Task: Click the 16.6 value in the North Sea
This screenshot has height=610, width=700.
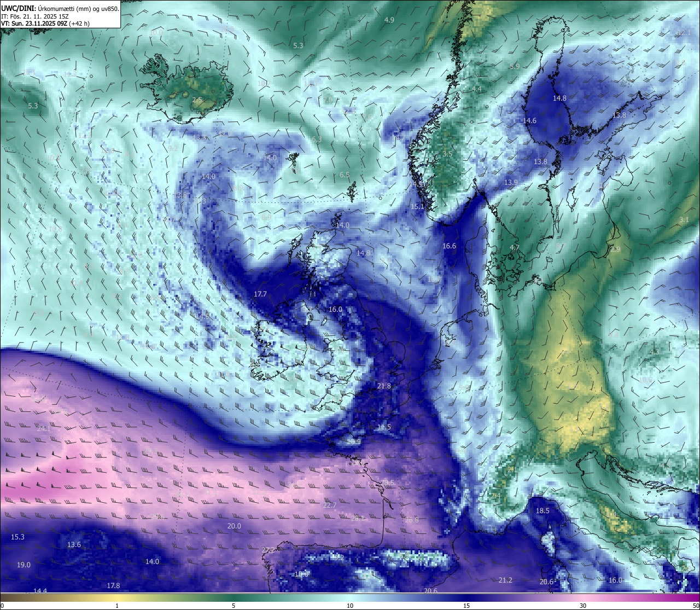Action: click(449, 246)
